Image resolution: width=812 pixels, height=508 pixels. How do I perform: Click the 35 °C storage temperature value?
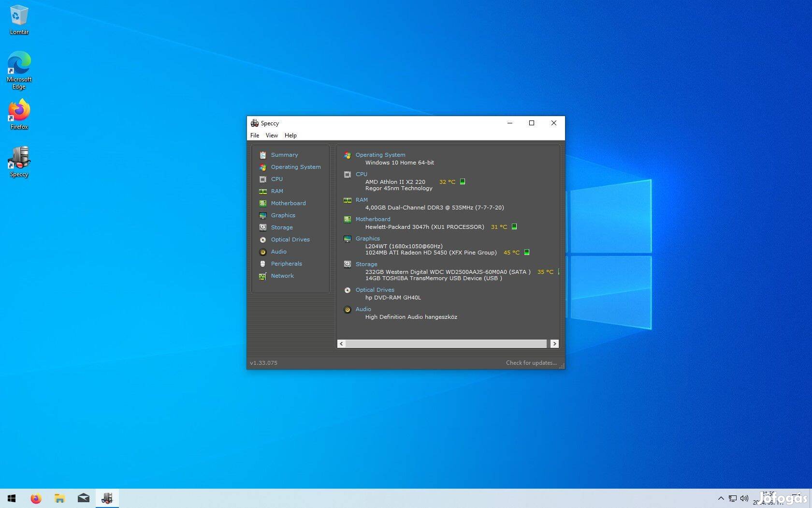(x=545, y=272)
